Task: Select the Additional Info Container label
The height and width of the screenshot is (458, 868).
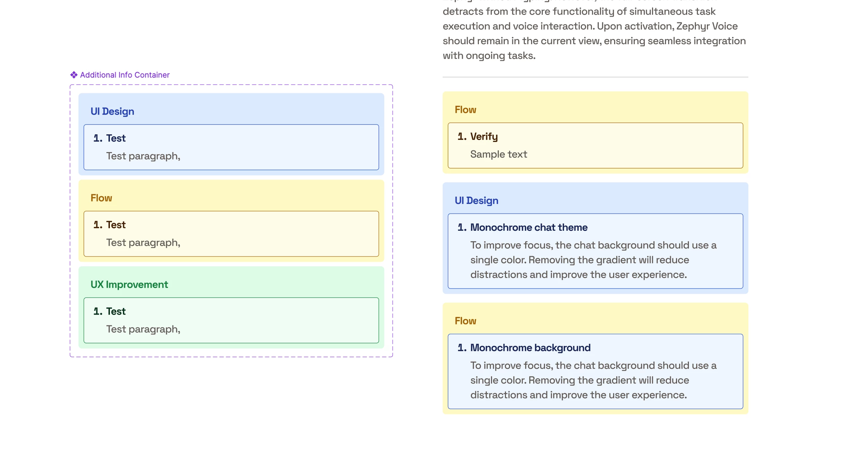Action: tap(124, 75)
